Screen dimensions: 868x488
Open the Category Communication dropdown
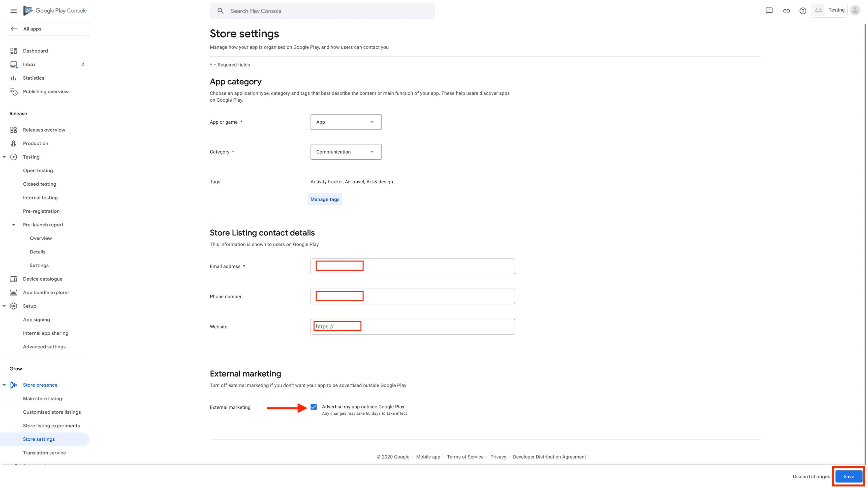point(346,152)
